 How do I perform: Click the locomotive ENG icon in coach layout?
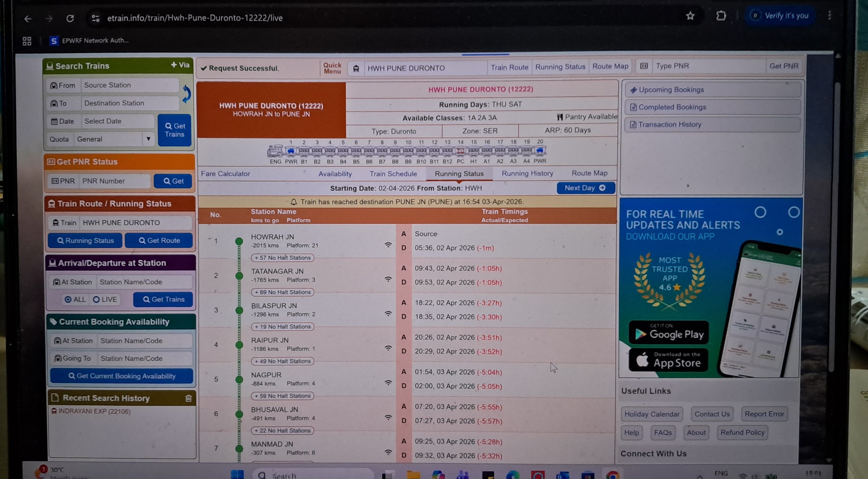[275, 151]
